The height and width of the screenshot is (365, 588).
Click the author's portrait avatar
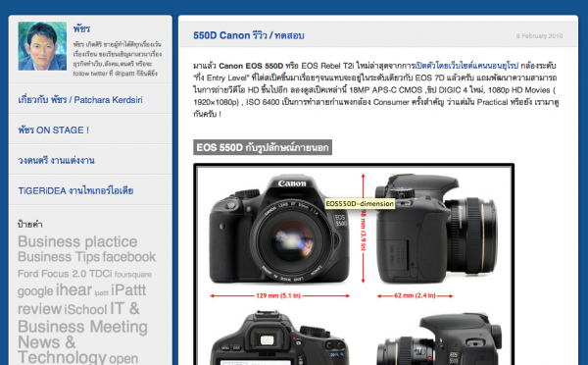[42, 46]
